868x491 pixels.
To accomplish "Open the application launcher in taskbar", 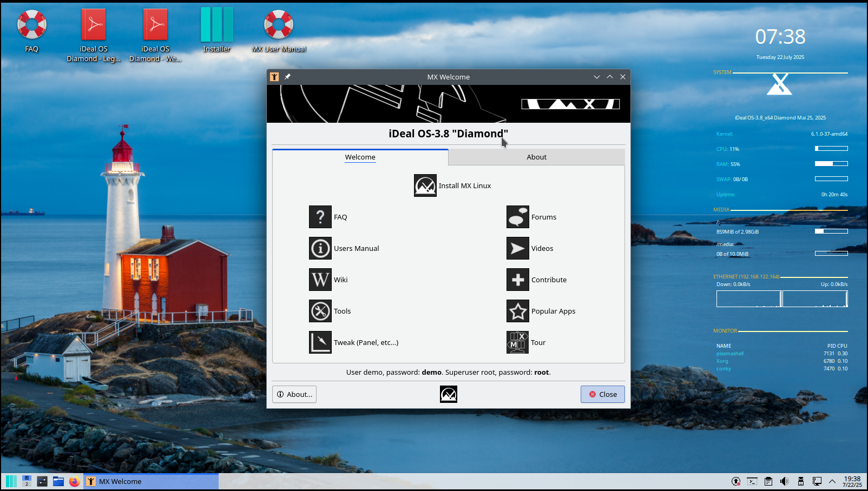I will pos(11,481).
